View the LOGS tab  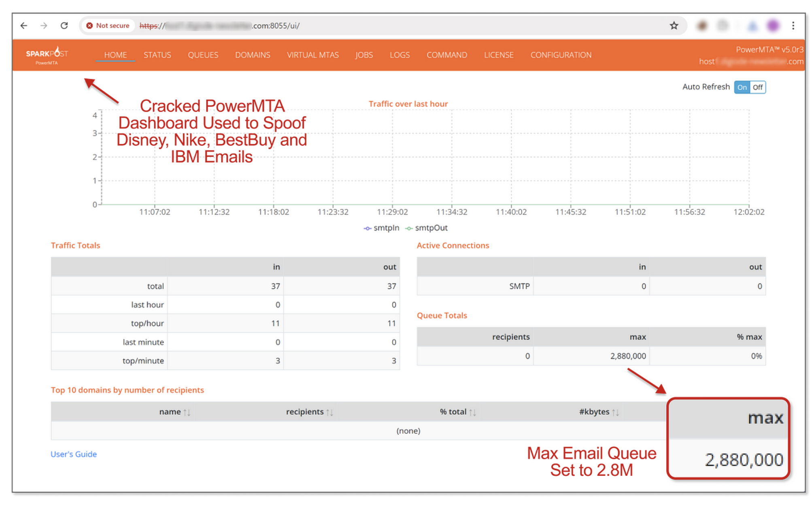click(x=400, y=55)
